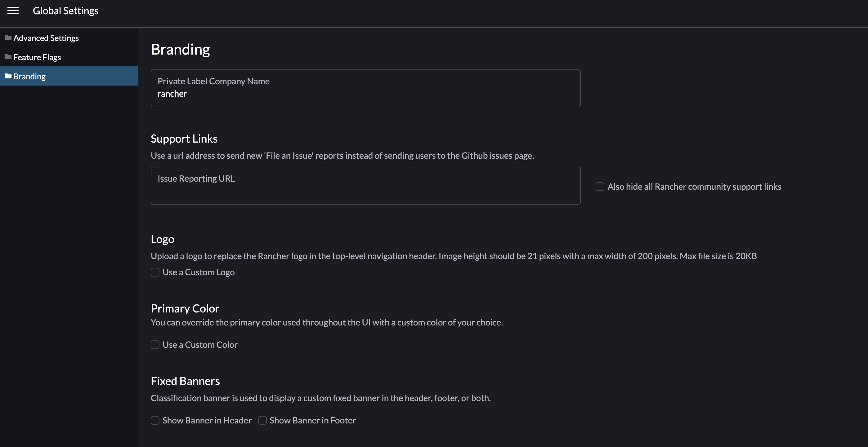Click the Branding page heading
868x447 pixels.
(x=180, y=49)
